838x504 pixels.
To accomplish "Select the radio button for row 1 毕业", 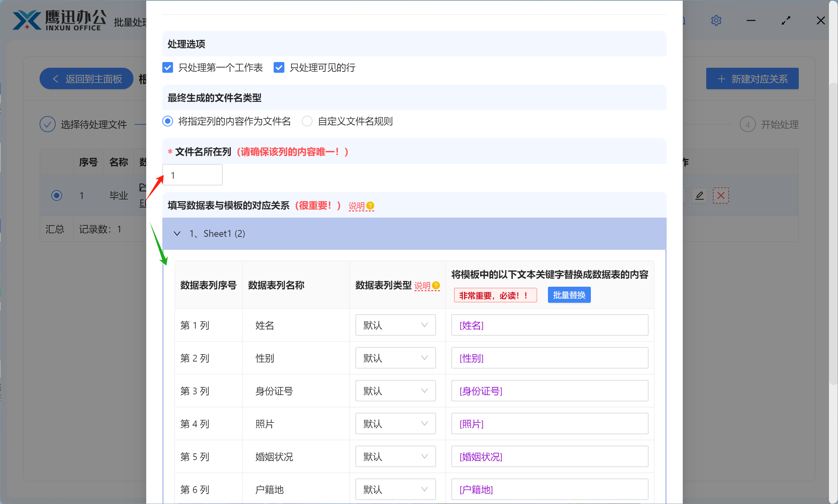I will coord(57,195).
